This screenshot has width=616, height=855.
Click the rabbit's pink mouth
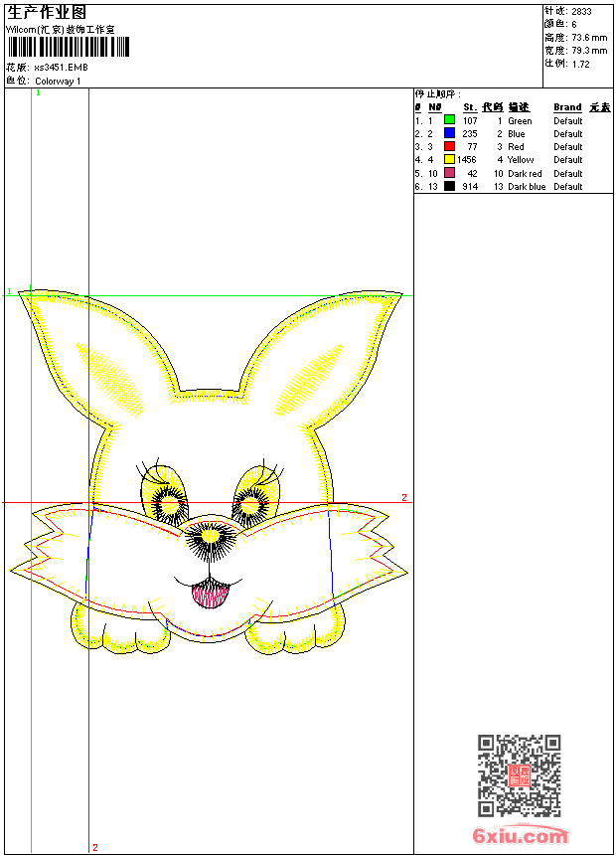208,595
